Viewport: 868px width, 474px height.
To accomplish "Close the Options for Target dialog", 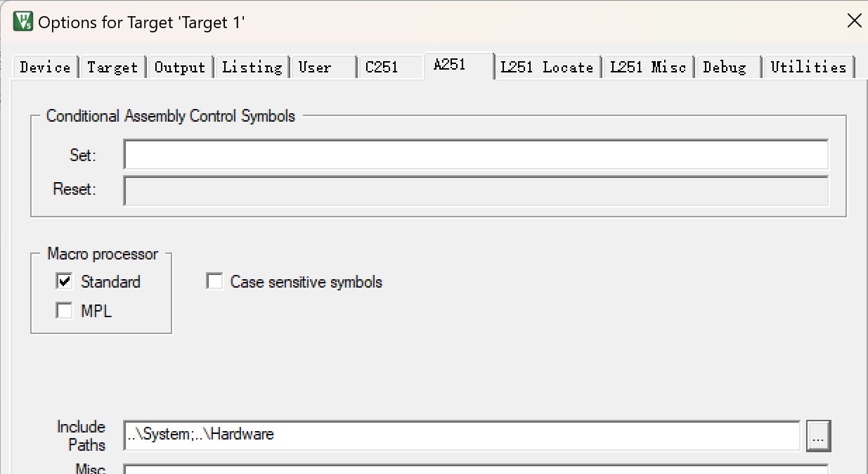I will [854, 21].
